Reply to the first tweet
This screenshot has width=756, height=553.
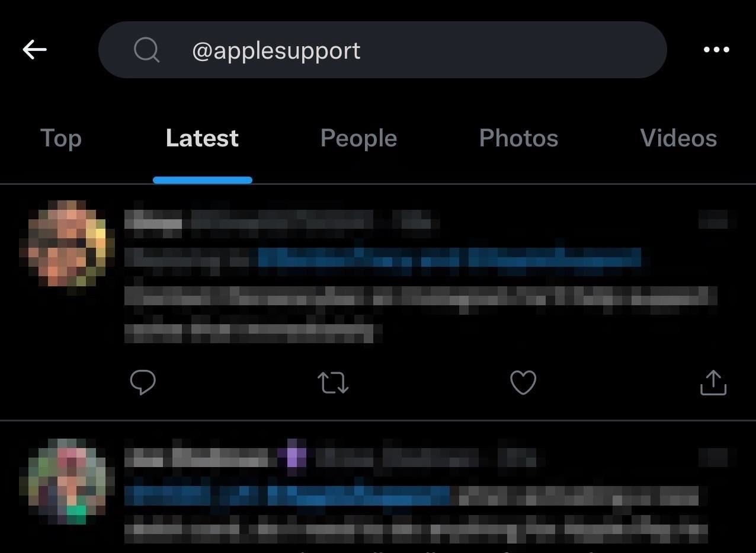point(143,382)
